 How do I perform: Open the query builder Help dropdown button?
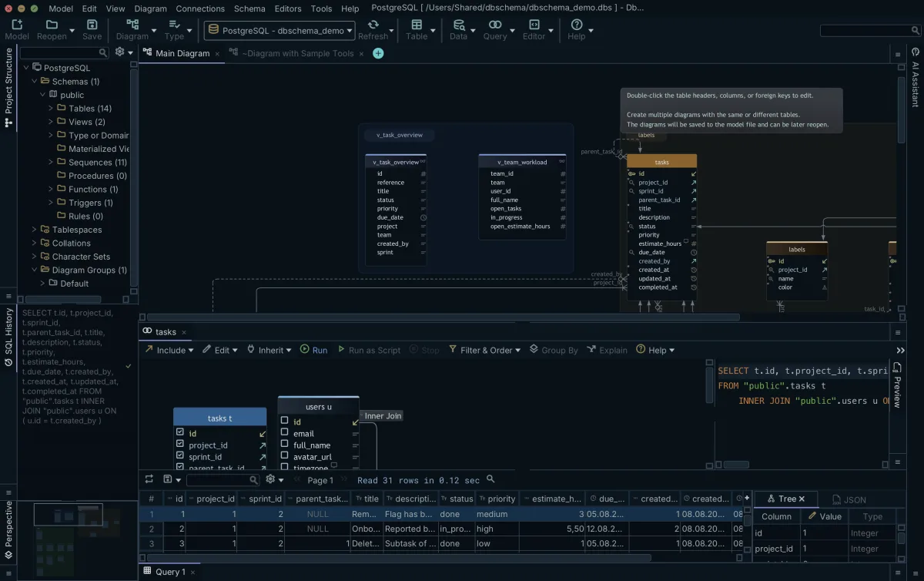click(655, 350)
